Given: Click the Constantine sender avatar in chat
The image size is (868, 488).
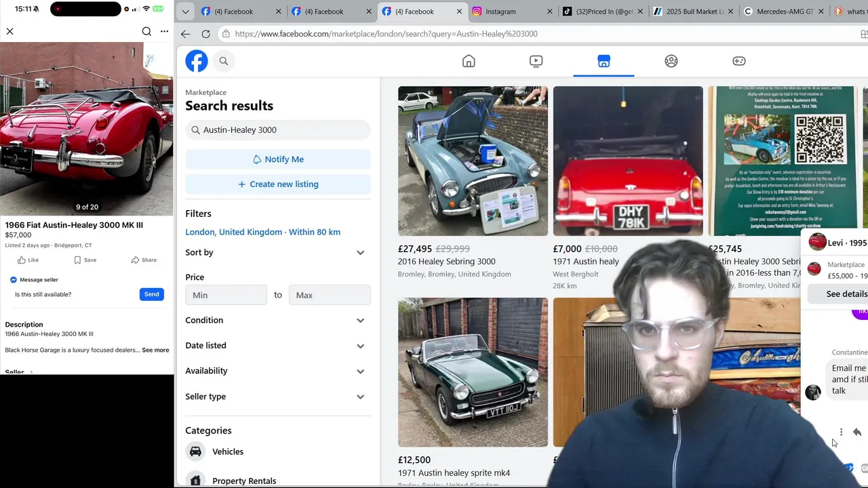Looking at the screenshot, I should (813, 392).
